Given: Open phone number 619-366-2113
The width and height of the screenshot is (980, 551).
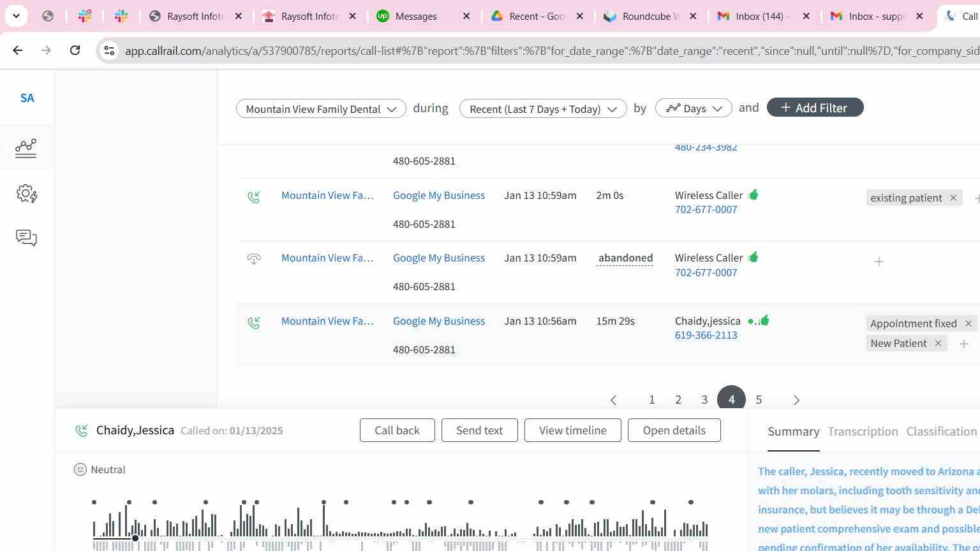Looking at the screenshot, I should tap(706, 335).
